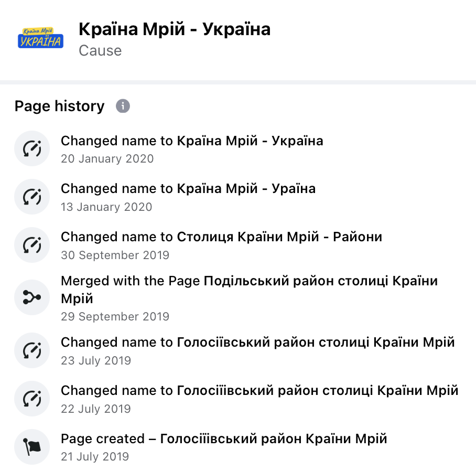Click the rename icon dated 30 September 2019
The image size is (476, 471).
coord(32,245)
